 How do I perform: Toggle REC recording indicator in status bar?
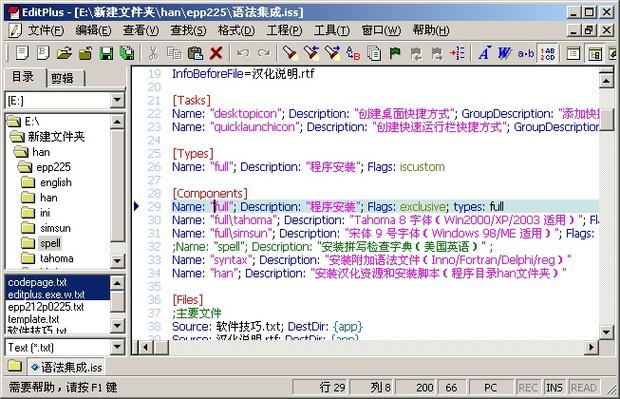(528, 387)
